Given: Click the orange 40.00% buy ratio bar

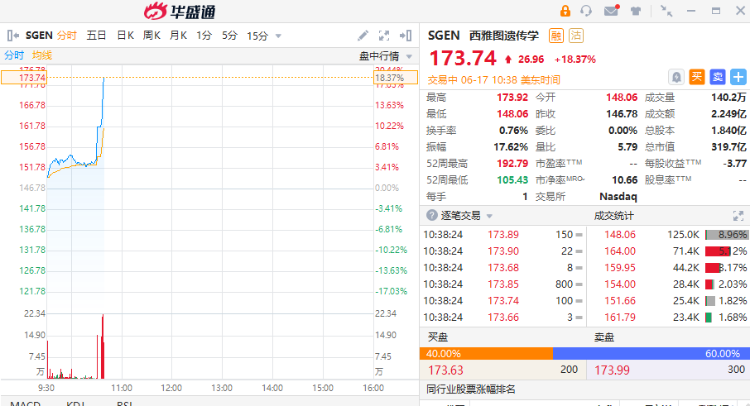Looking at the screenshot, I should coord(486,353).
